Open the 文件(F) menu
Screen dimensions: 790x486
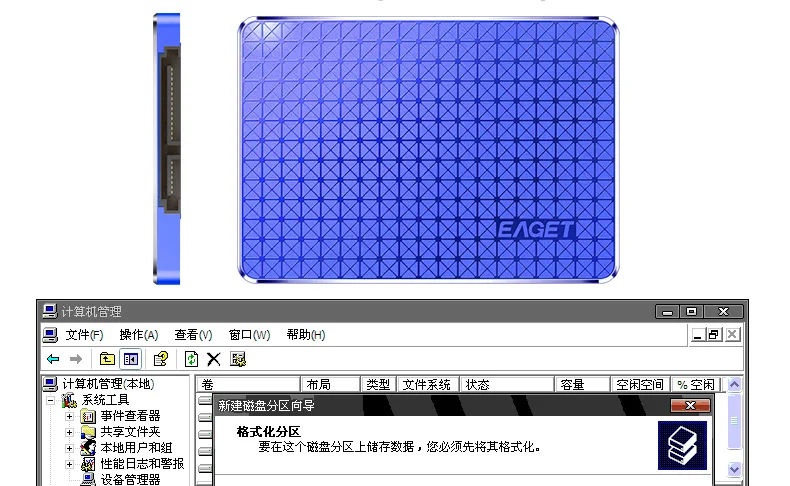point(84,335)
